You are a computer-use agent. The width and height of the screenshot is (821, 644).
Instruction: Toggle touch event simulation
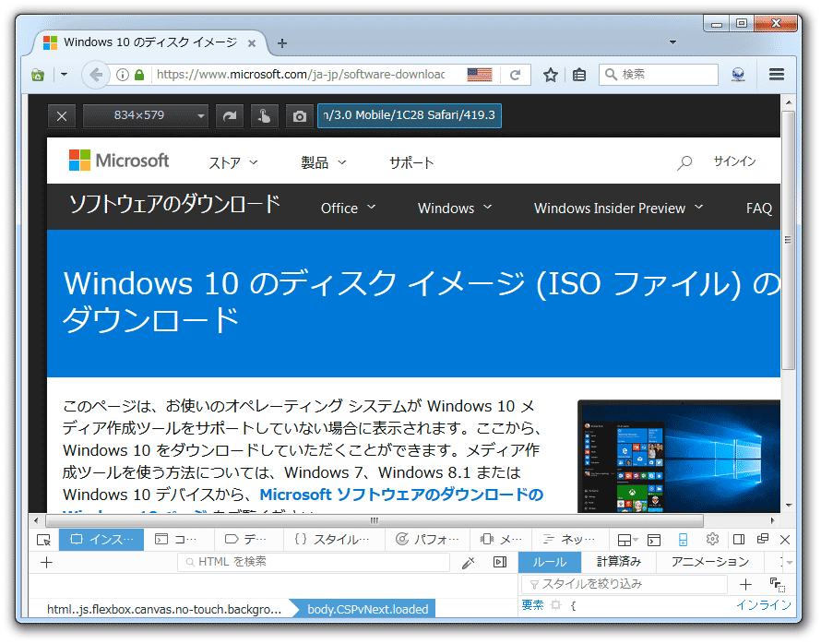click(264, 115)
